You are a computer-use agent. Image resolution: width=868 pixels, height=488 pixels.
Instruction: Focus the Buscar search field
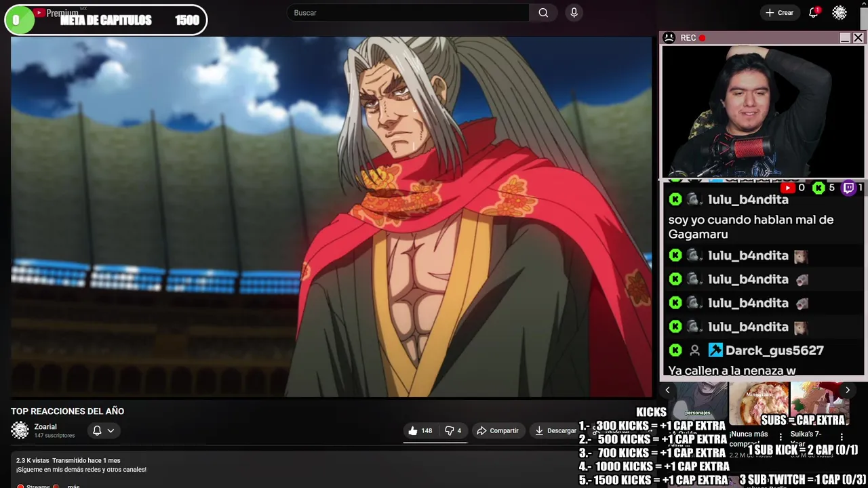pos(408,13)
